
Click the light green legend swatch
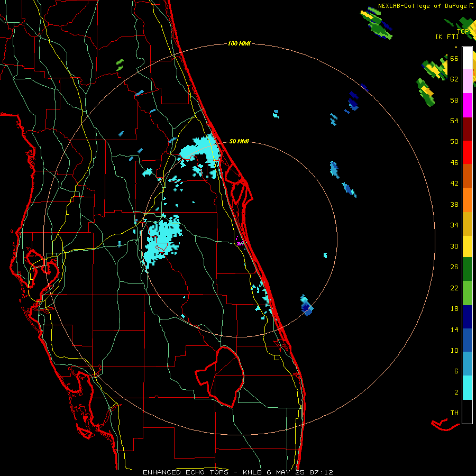pos(467,293)
